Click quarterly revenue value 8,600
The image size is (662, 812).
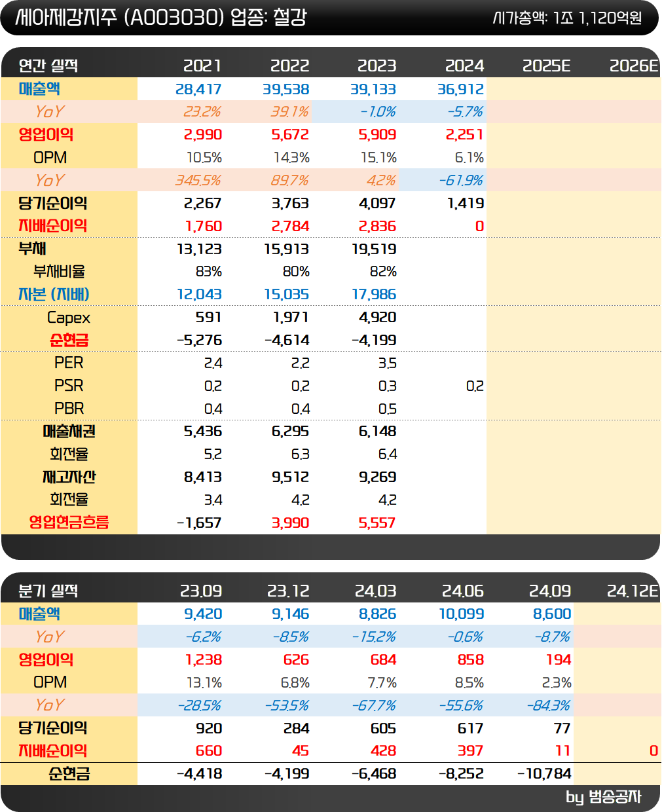coord(552,614)
